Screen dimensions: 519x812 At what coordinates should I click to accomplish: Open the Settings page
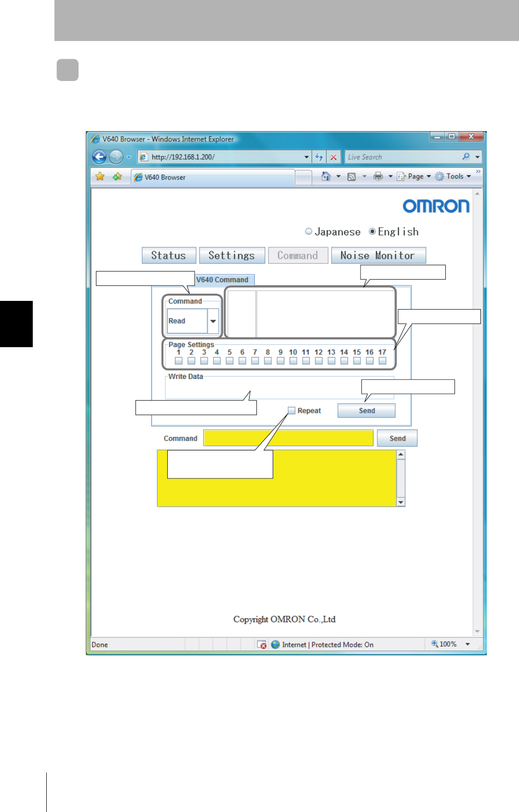pos(232,256)
